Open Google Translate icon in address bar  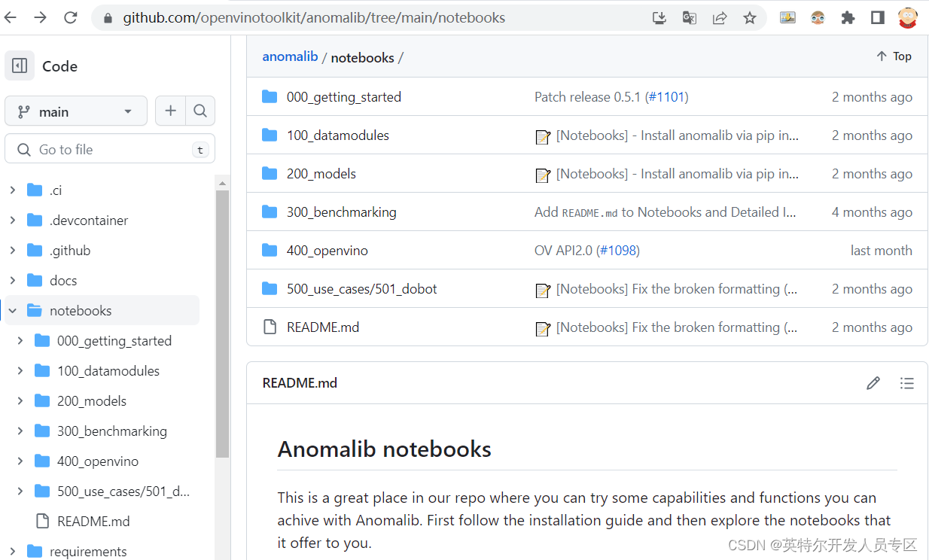689,17
